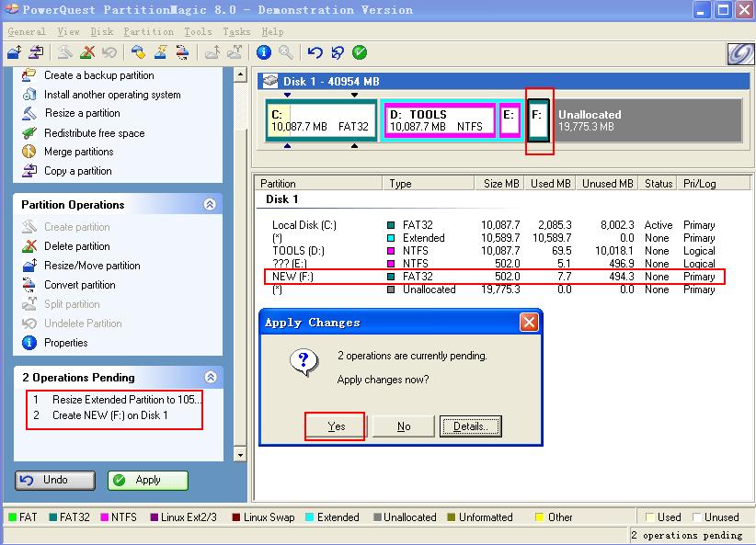Open the General menu
The width and height of the screenshot is (756, 545).
(x=27, y=32)
